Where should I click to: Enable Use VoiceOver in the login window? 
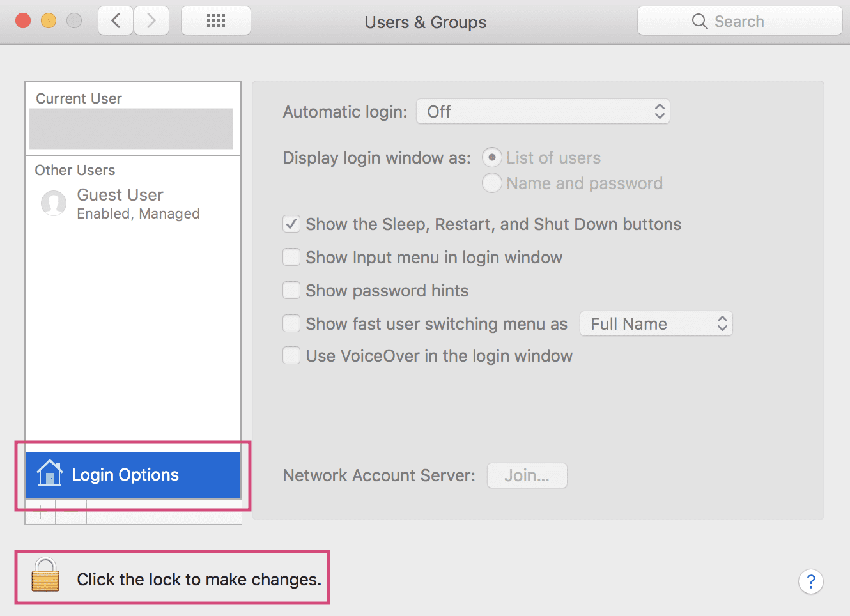tap(291, 356)
